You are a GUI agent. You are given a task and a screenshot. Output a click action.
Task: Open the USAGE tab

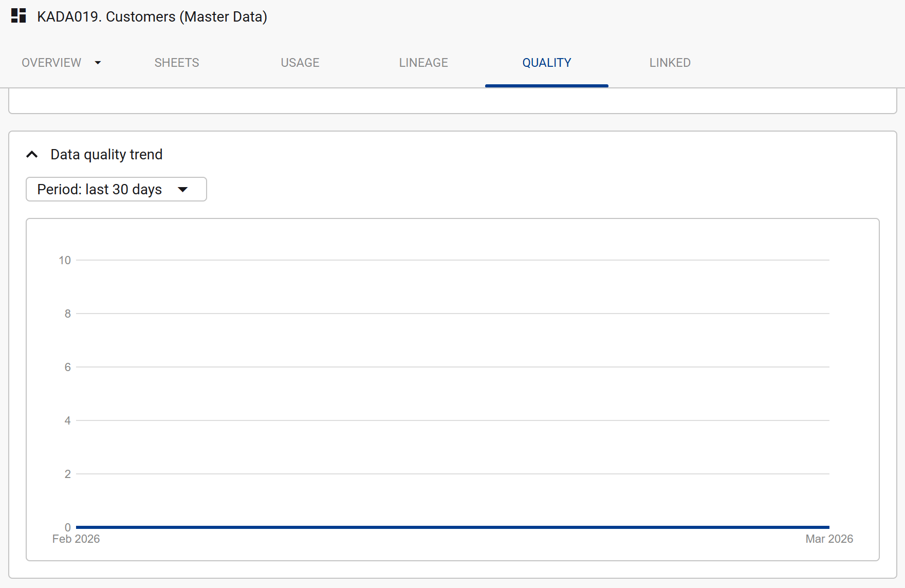click(x=300, y=63)
